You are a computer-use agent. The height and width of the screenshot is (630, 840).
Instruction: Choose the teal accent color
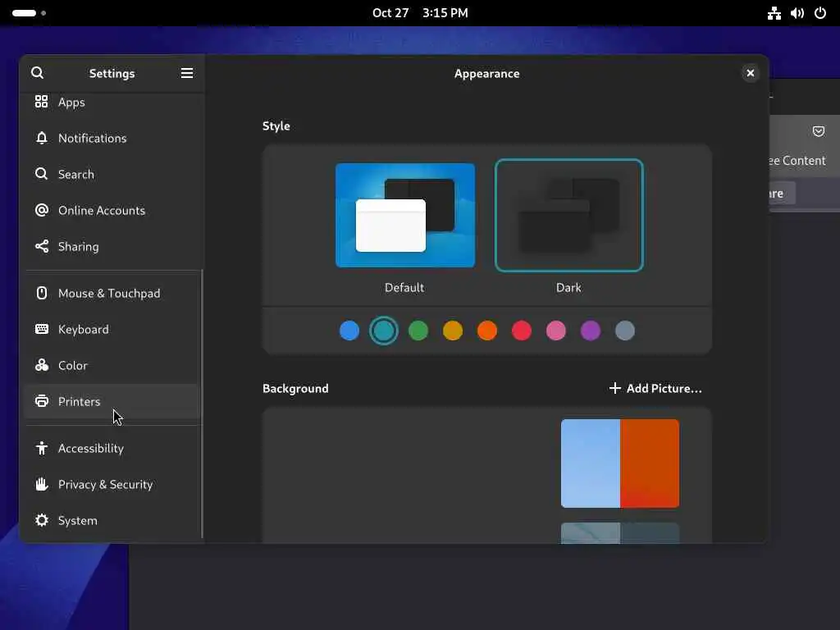point(384,331)
